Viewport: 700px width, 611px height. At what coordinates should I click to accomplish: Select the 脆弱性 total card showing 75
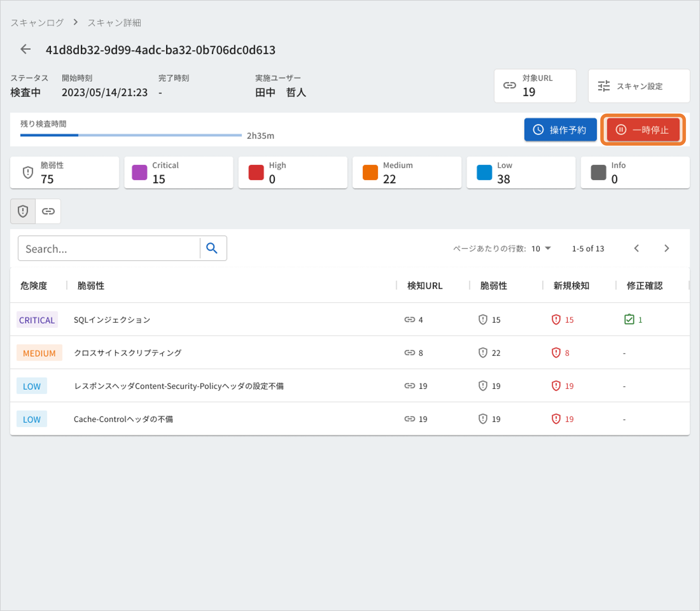tap(64, 173)
